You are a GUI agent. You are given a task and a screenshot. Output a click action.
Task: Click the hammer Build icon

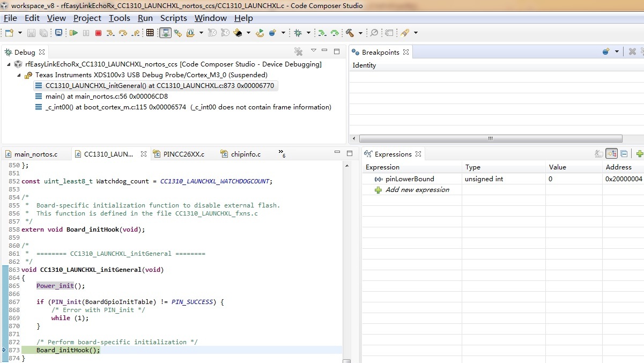(x=350, y=33)
